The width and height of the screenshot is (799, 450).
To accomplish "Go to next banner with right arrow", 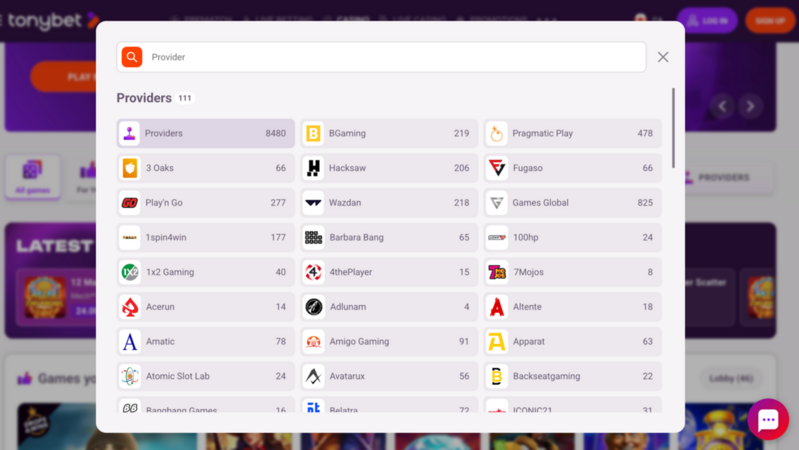I will point(750,106).
